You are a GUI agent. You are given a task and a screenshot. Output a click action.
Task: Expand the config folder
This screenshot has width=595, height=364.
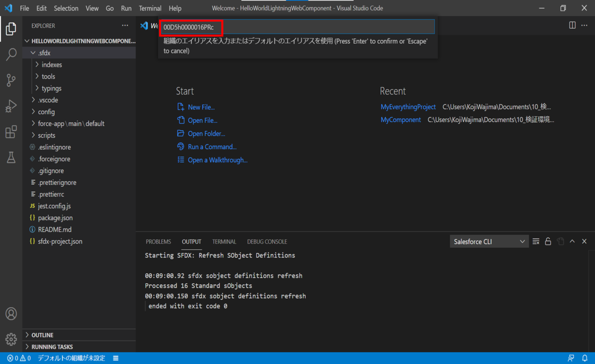[79, 112]
